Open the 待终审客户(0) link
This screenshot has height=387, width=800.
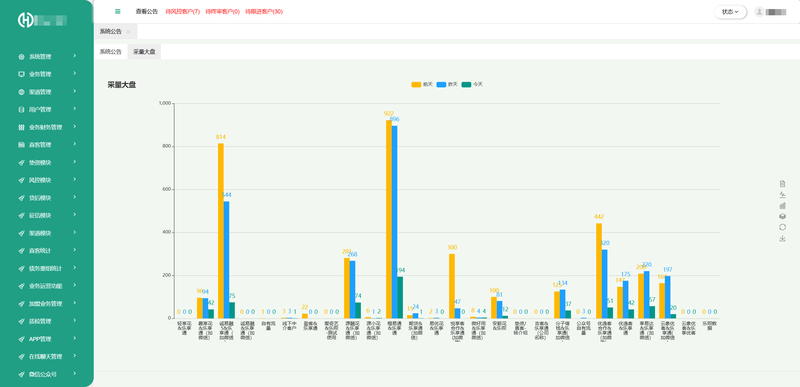click(222, 11)
